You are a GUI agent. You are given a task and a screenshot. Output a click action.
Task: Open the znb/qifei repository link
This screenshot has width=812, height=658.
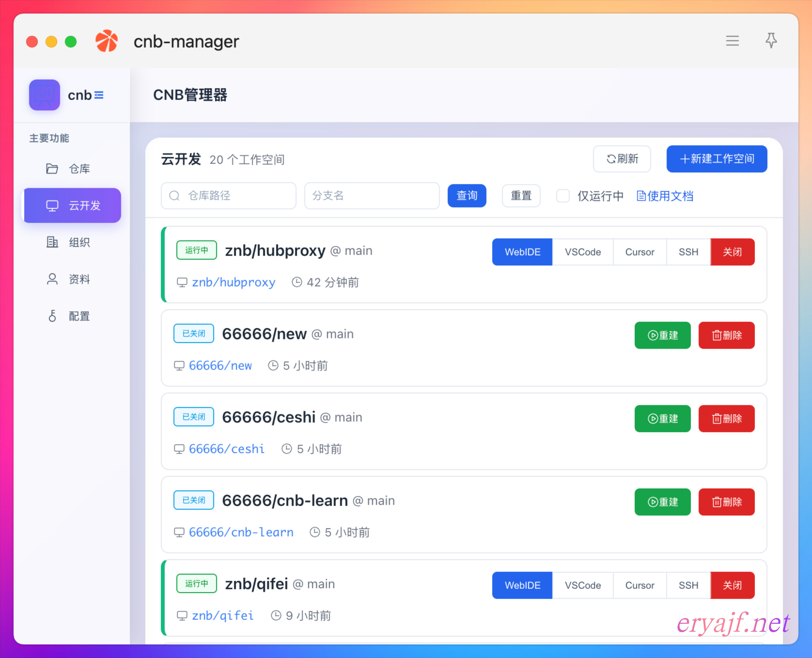tap(223, 616)
